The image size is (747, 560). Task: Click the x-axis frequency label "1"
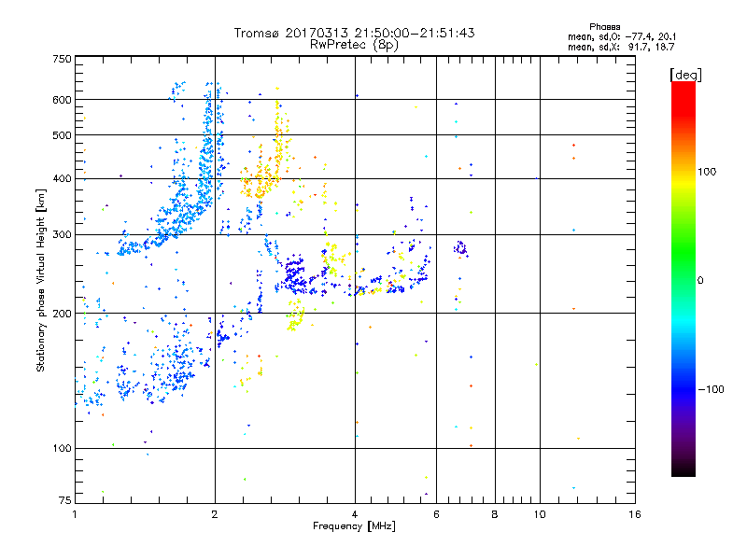(x=75, y=514)
